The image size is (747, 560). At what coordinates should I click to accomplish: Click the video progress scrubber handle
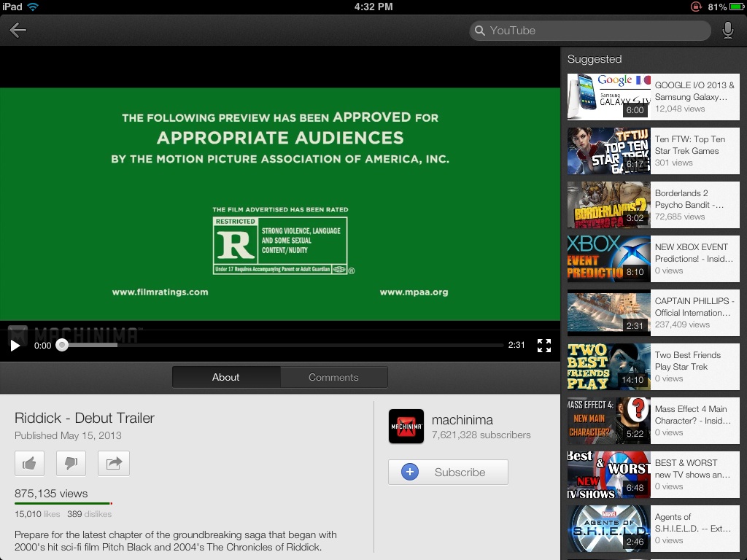(x=62, y=345)
